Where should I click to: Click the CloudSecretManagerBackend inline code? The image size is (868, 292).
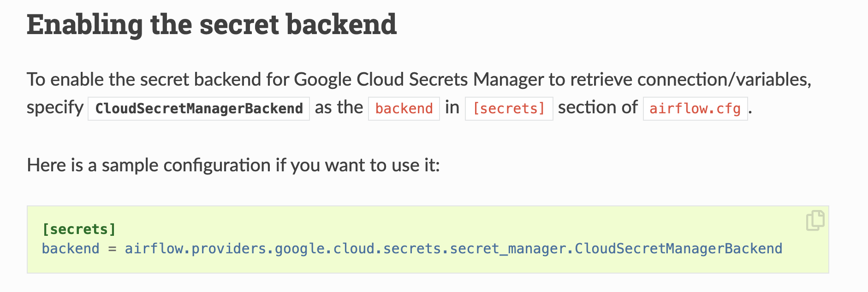tap(199, 109)
